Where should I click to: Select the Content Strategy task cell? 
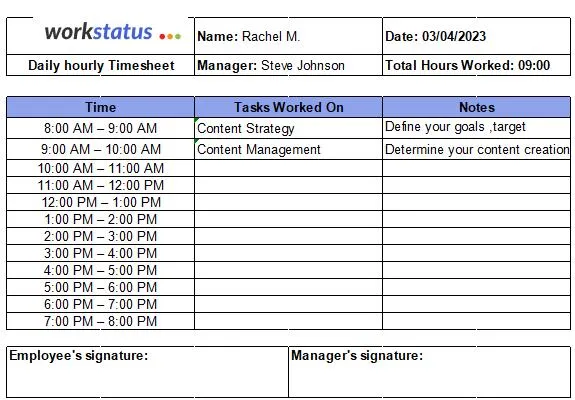click(288, 128)
